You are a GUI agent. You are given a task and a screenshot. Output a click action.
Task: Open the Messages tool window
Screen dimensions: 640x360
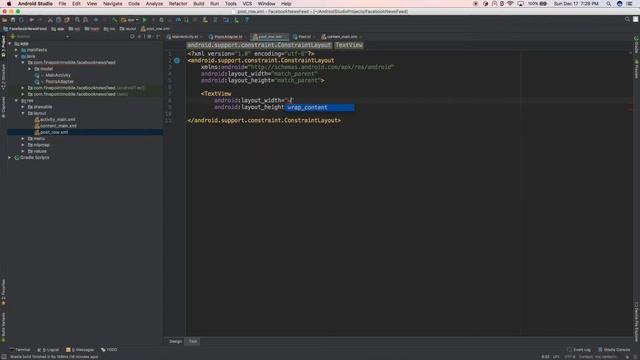[80, 350]
